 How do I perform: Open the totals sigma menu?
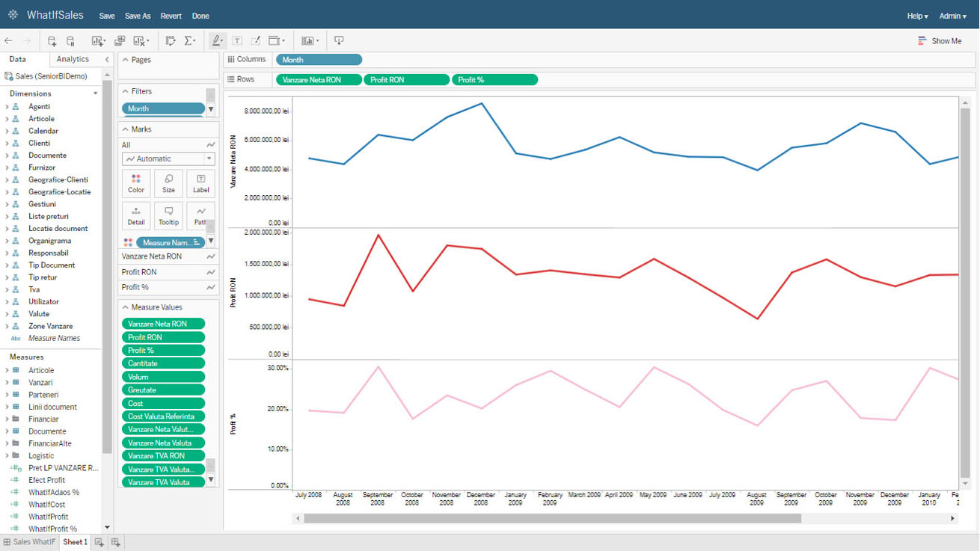click(191, 41)
